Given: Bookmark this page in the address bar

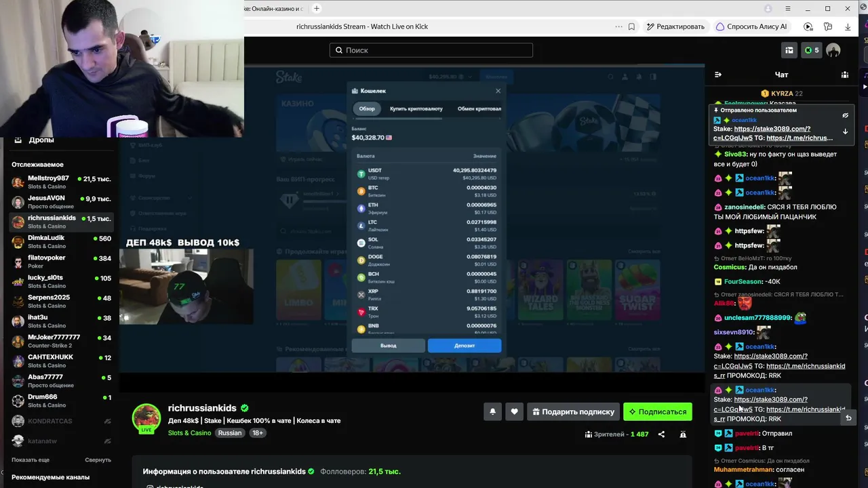Looking at the screenshot, I should pos(631,26).
